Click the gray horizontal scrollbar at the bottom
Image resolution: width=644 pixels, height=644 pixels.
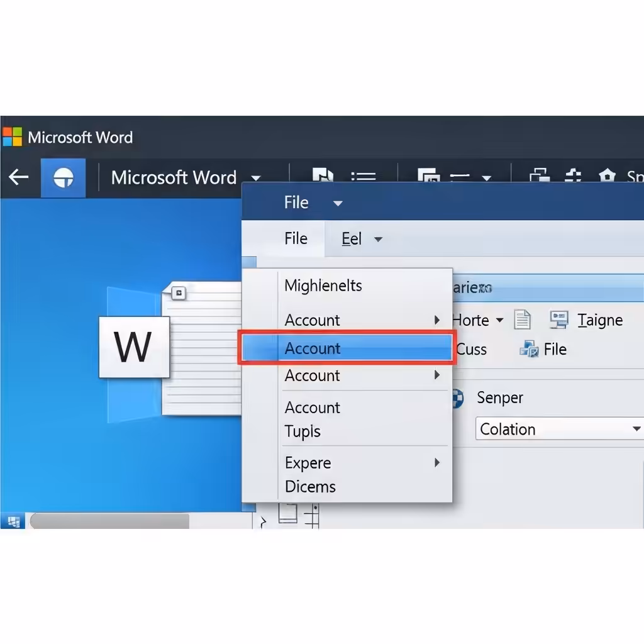109,521
